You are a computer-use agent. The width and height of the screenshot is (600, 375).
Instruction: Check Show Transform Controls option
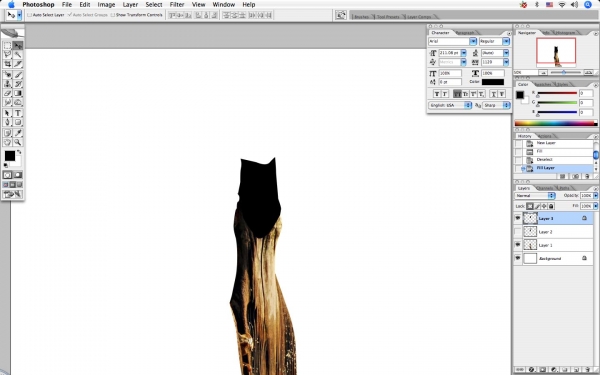(113, 15)
